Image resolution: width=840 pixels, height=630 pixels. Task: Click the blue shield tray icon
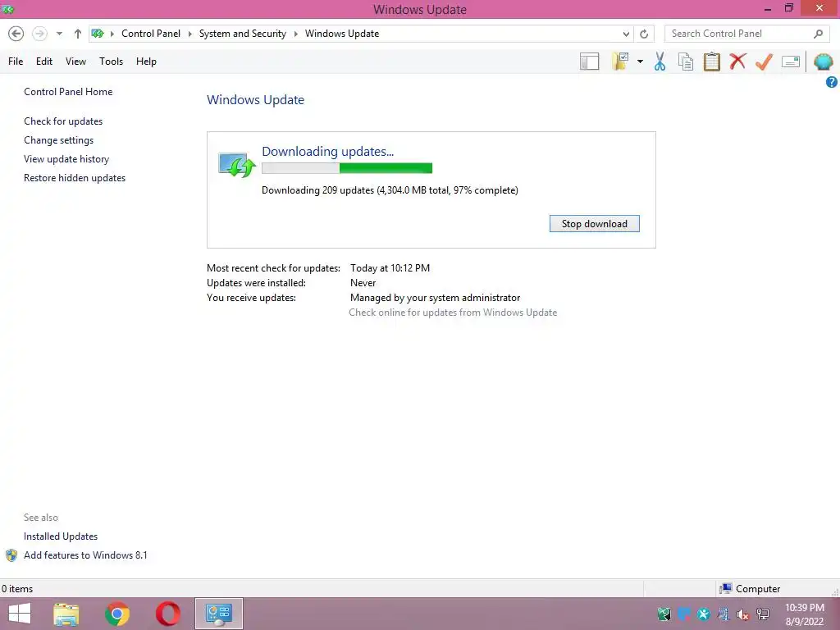point(683,614)
